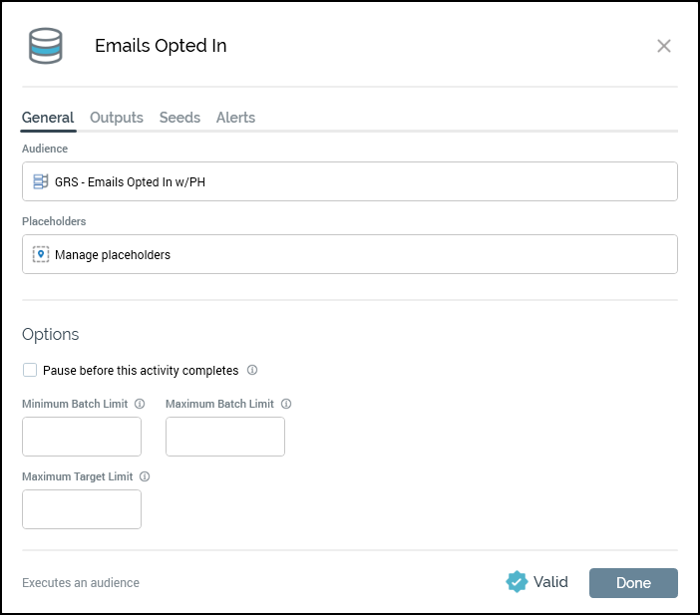Image resolution: width=700 pixels, height=615 pixels.
Task: Switch to the Outputs tab
Action: coord(117,118)
